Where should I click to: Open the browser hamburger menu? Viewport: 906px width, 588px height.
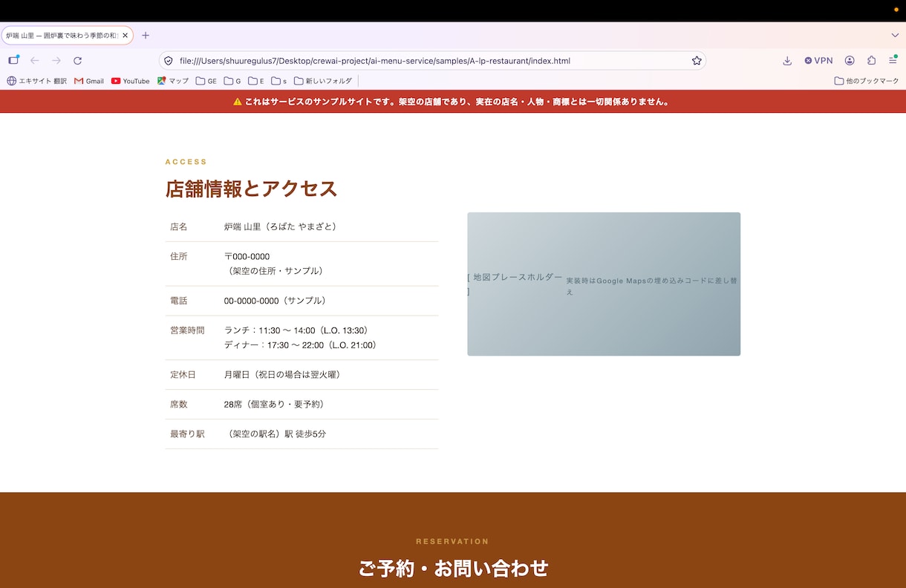[893, 60]
